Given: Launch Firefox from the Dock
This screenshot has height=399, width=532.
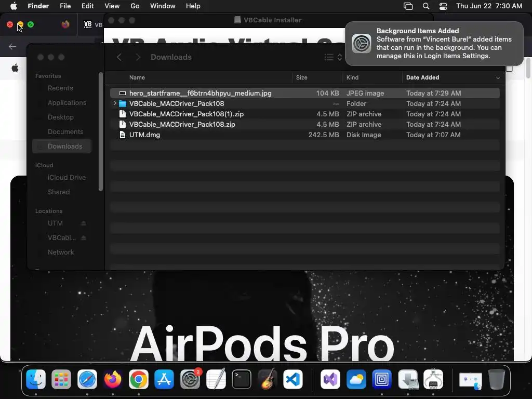Looking at the screenshot, I should coord(113,379).
